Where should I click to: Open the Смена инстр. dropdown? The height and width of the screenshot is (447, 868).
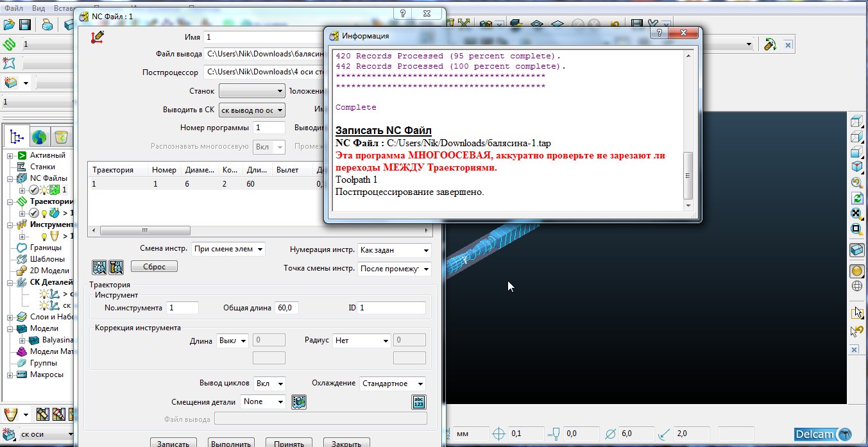pyautogui.click(x=228, y=249)
